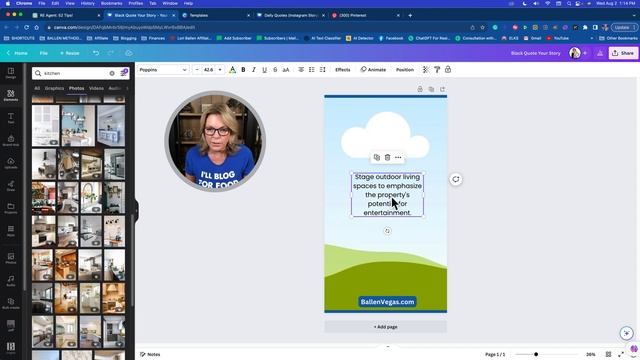Image resolution: width=640 pixels, height=360 pixels.
Task: Select the copy style paint roller
Action: click(x=437, y=70)
